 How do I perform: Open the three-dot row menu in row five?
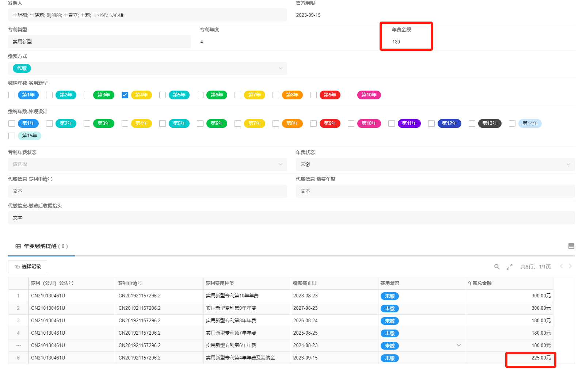[18, 345]
